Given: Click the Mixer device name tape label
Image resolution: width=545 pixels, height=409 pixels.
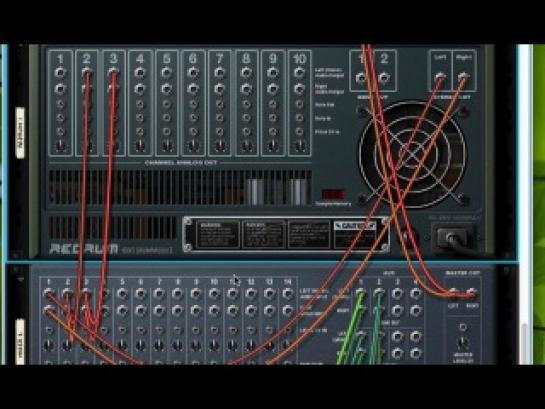Looking at the screenshot, I should point(20,342).
